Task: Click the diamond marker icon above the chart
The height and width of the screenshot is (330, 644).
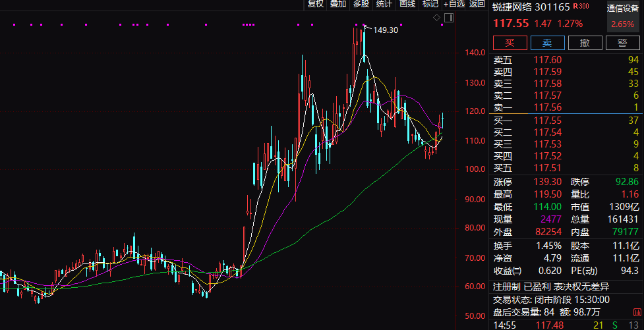Action: click(436, 18)
